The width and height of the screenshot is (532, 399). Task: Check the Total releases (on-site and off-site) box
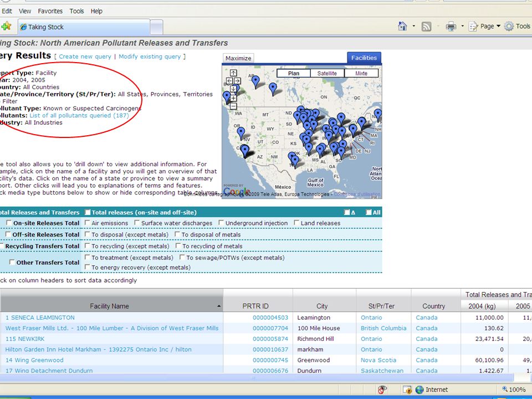coord(88,212)
